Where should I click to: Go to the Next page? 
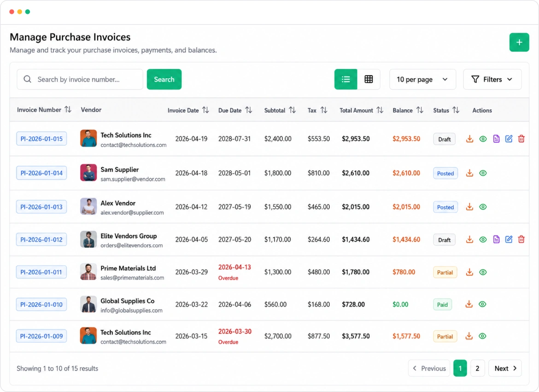tap(505, 368)
